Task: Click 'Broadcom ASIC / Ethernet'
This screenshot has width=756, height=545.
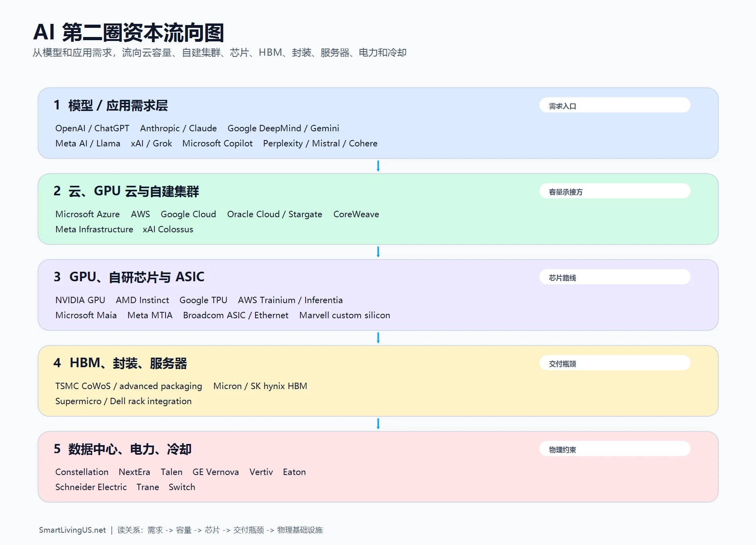Action: pos(236,315)
